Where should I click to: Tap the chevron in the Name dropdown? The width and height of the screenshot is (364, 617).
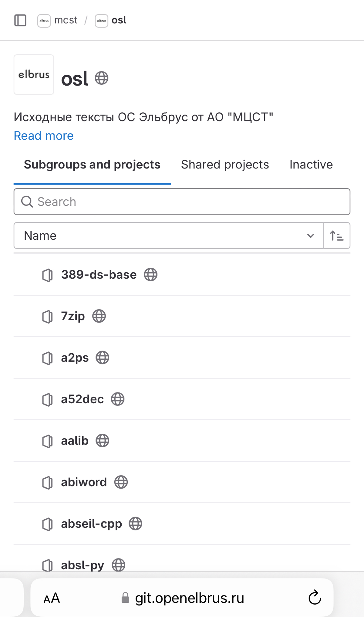[x=311, y=236]
